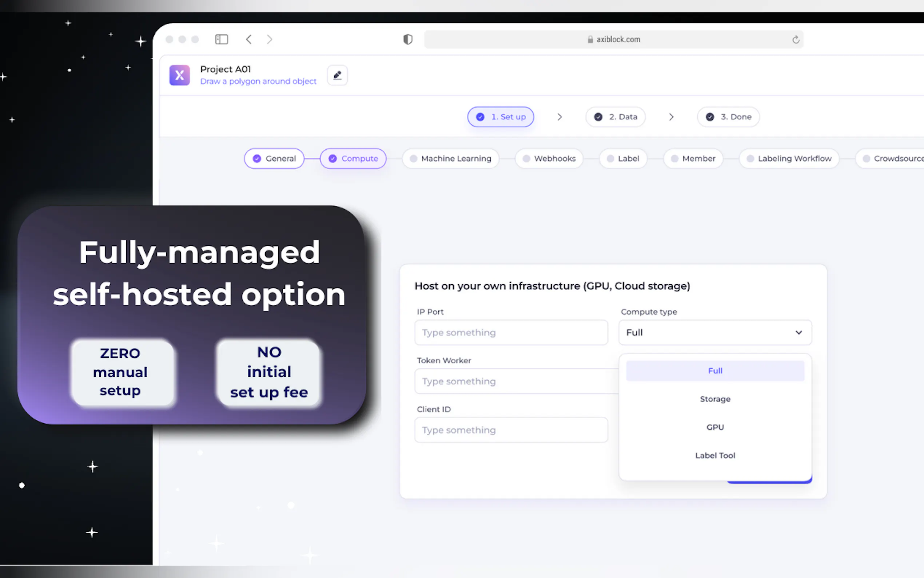Select the Member step radio
Viewport: 924px width, 578px height.
(674, 159)
